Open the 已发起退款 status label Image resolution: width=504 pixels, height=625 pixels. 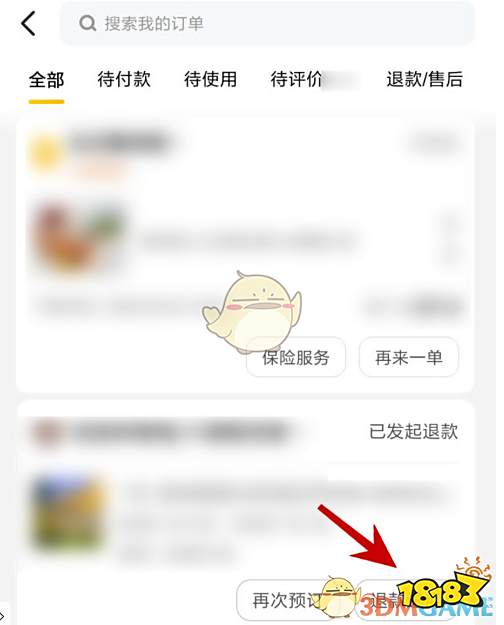413,431
